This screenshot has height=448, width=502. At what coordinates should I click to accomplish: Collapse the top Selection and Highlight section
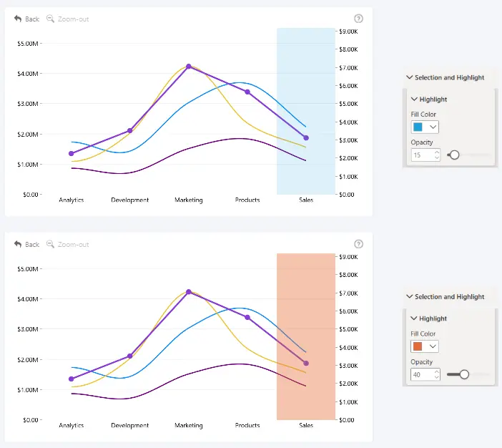coord(409,77)
